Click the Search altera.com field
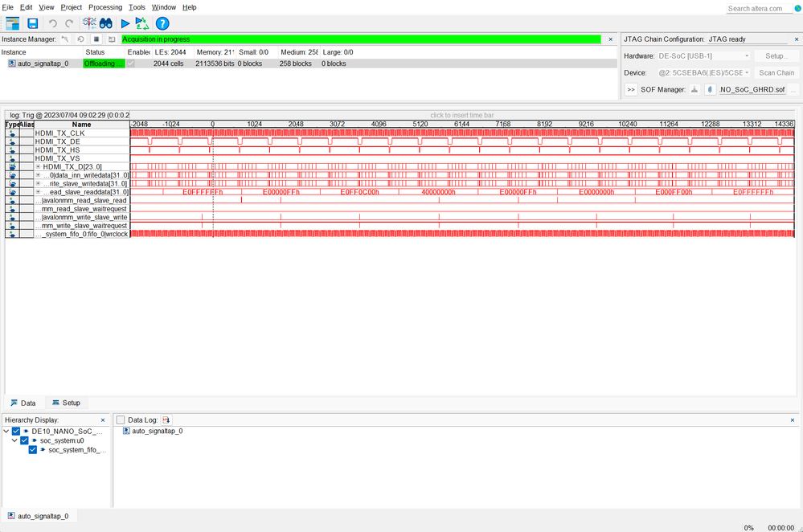 [x=759, y=8]
